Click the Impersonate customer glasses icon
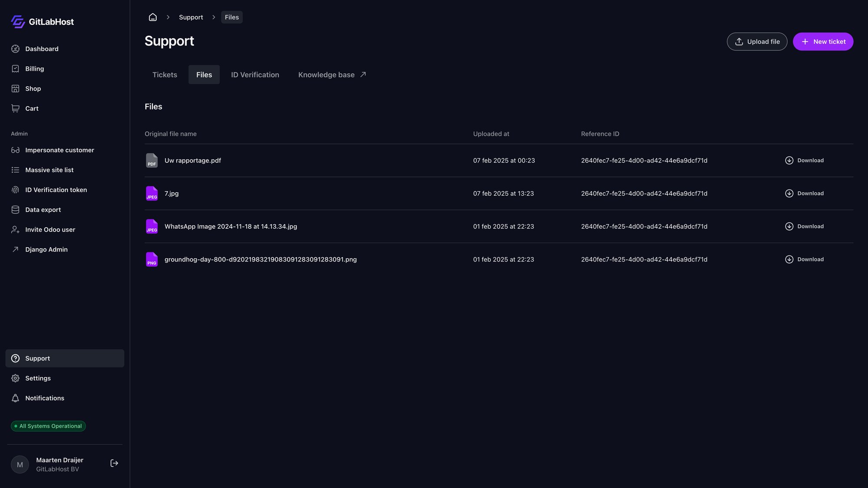Image resolution: width=868 pixels, height=488 pixels. point(16,150)
